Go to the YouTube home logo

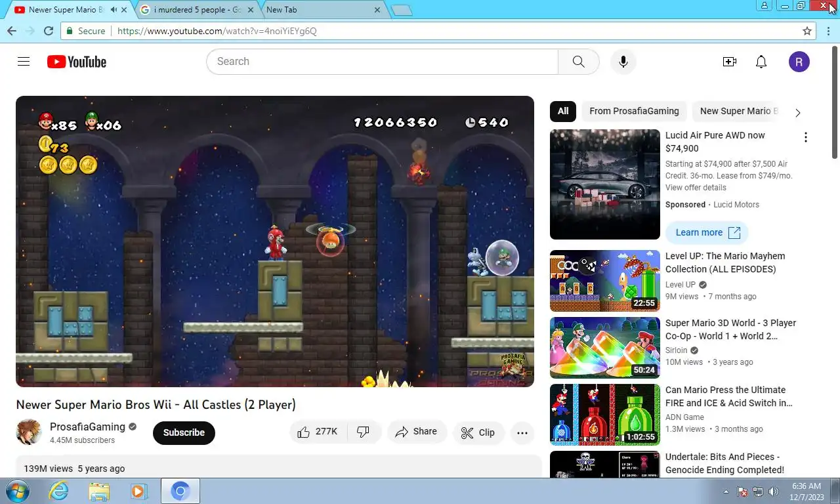[77, 62]
